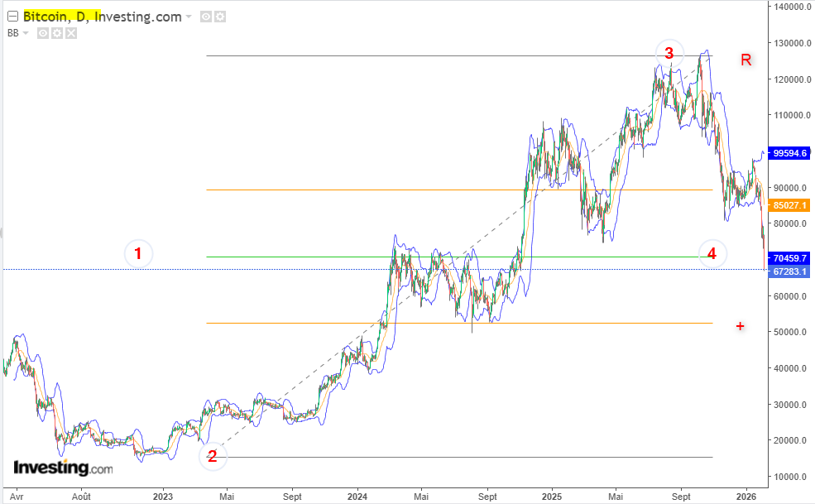Select the green horizontal line near 70000
This screenshot has height=504, width=815.
[x=459, y=257]
